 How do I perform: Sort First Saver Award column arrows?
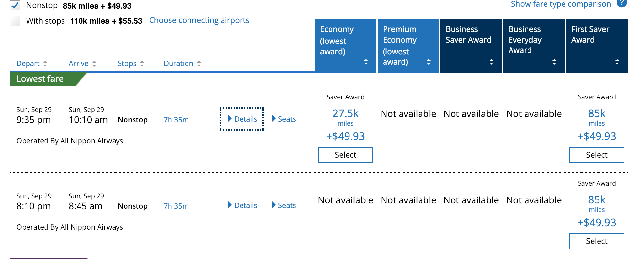(617, 62)
